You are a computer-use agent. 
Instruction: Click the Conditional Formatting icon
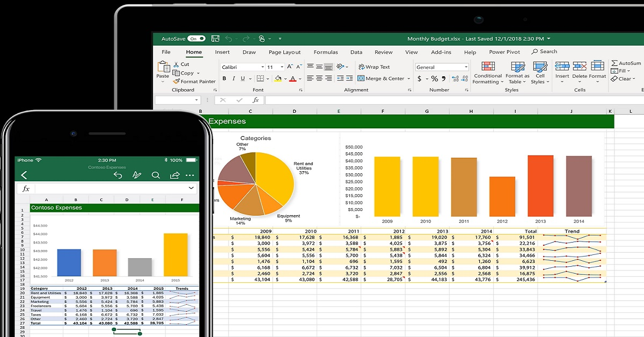click(x=488, y=67)
